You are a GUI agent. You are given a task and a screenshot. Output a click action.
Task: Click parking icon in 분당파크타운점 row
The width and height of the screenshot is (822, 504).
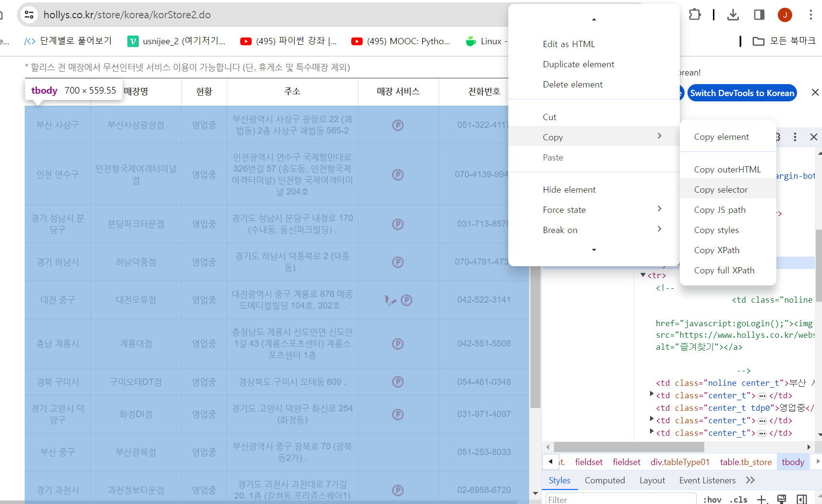(398, 224)
